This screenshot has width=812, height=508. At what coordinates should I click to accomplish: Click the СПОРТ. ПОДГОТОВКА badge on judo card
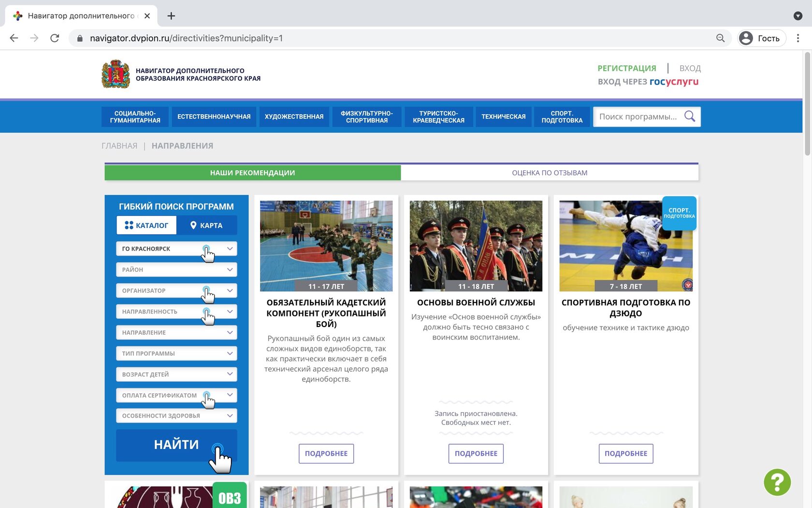click(679, 213)
